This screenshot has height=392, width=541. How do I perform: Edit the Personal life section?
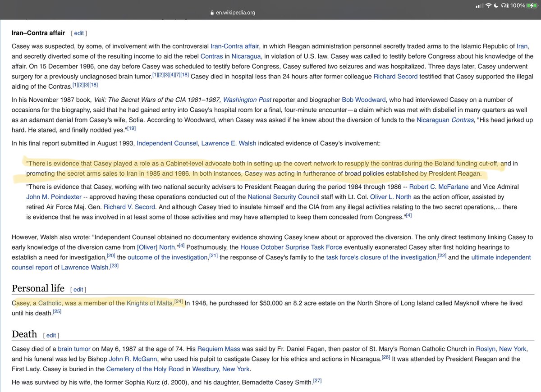78,289
